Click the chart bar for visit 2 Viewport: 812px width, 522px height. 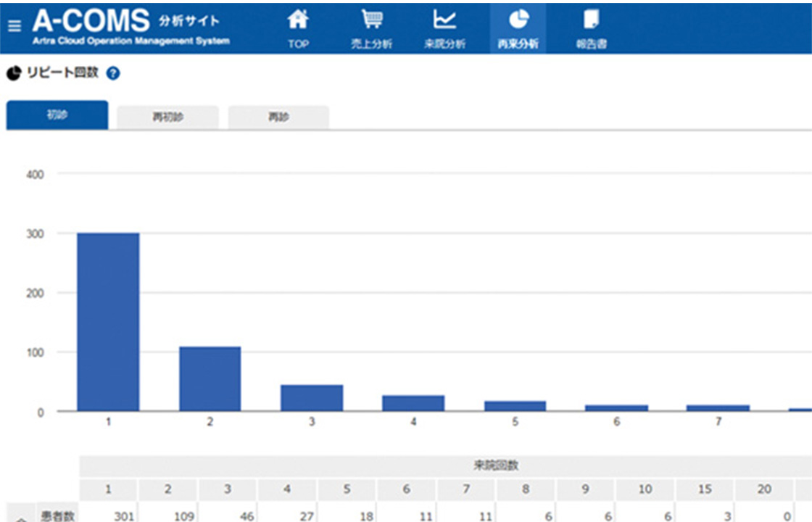coord(210,378)
